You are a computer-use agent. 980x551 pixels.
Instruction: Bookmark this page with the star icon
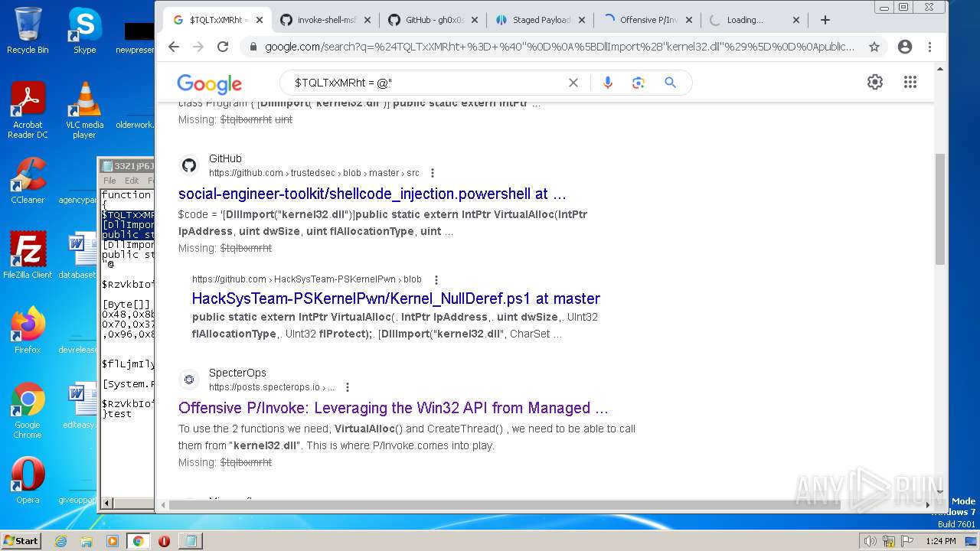pyautogui.click(x=874, y=47)
